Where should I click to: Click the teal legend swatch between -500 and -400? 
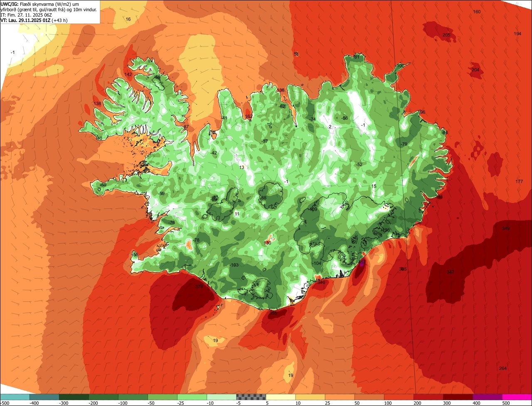pyautogui.click(x=15, y=397)
